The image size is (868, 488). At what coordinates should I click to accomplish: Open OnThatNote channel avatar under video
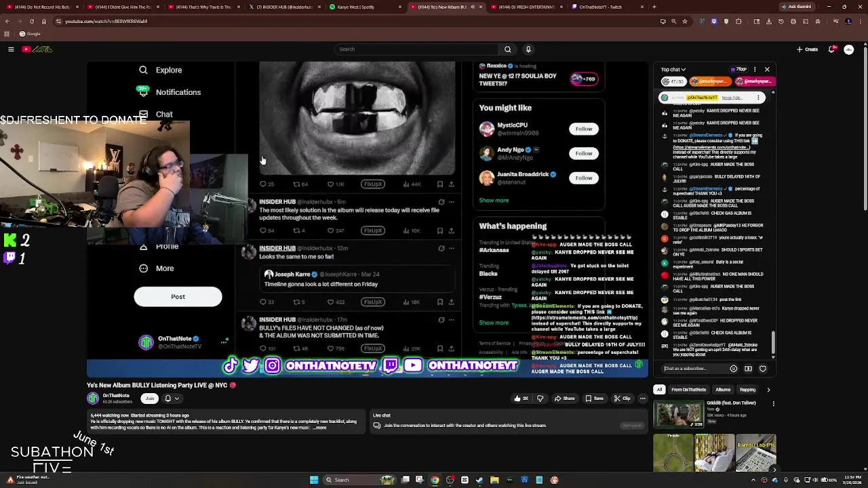click(x=93, y=399)
